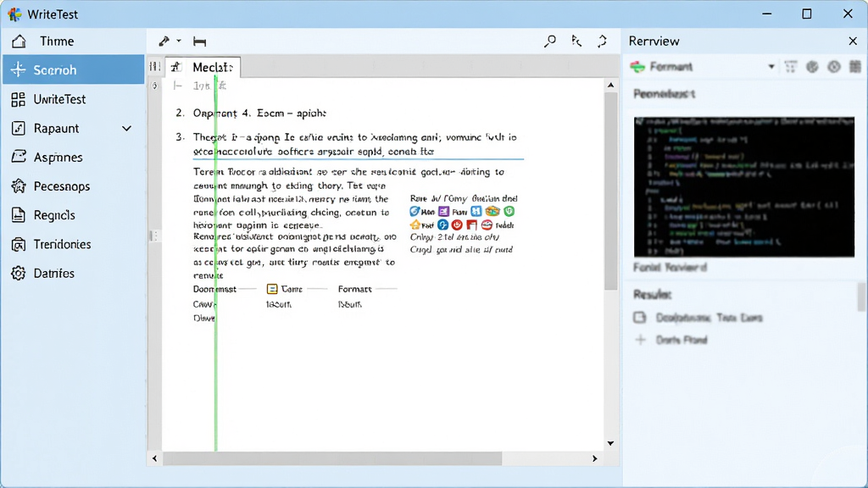Click the search magnifier icon
The width and height of the screenshot is (868, 488).
549,41
